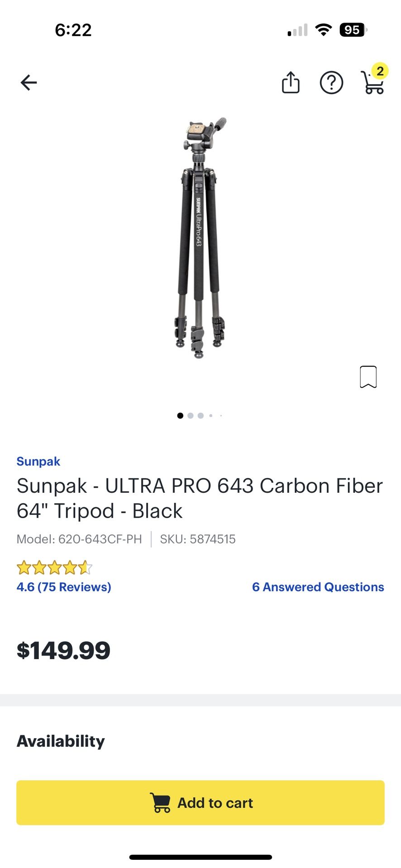401x868 pixels.
Task: Jump to the third product image dot
Action: (200, 415)
